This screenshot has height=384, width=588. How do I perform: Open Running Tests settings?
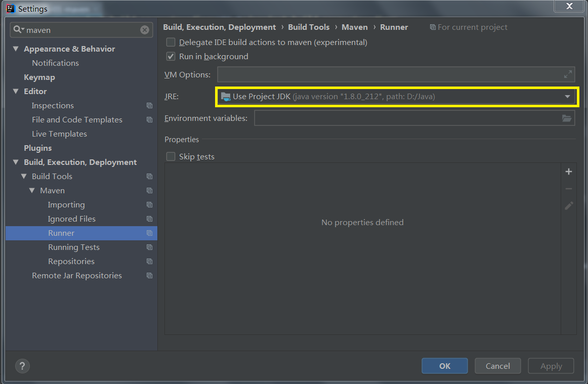point(74,247)
